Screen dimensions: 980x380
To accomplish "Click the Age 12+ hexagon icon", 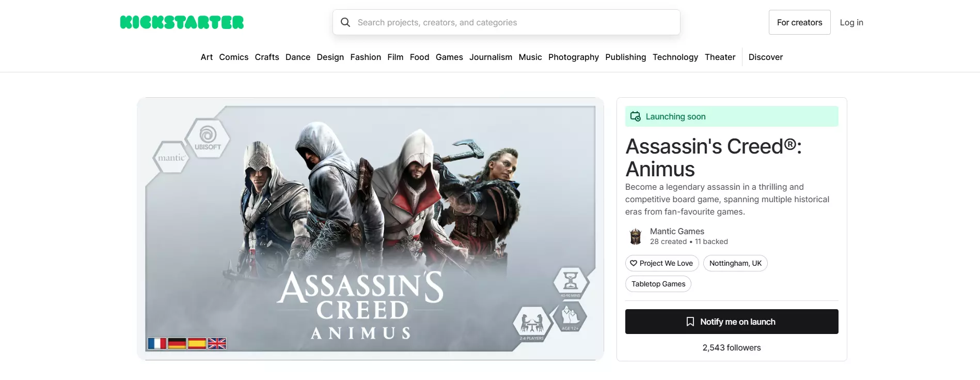I will point(570,317).
